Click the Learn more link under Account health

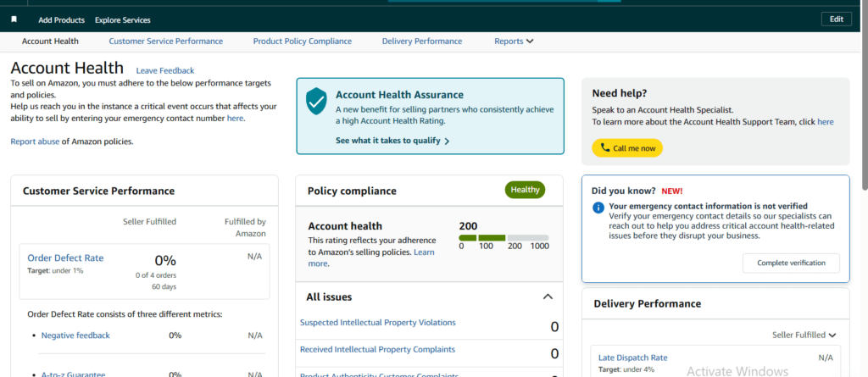tap(371, 258)
